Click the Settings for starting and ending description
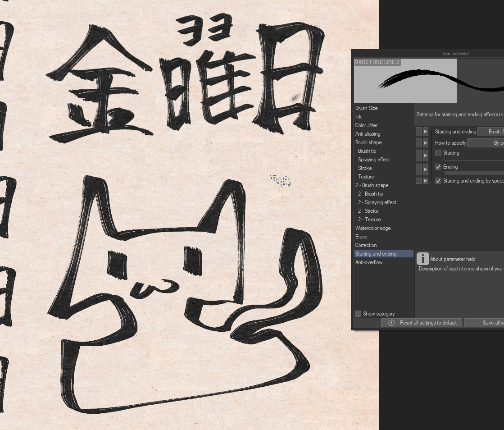 pos(460,114)
